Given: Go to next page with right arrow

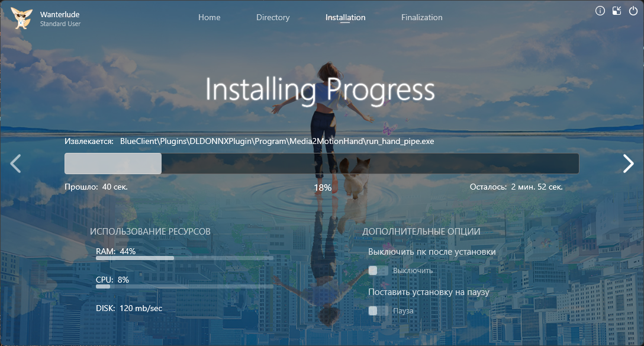Looking at the screenshot, I should [x=628, y=164].
